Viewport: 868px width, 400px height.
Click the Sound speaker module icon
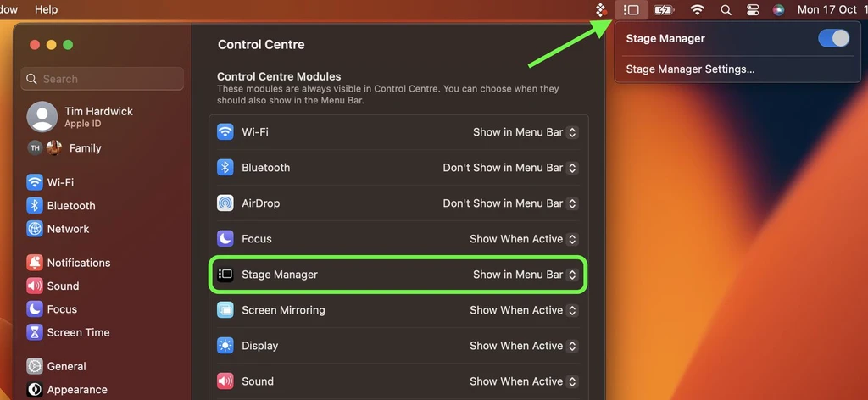tap(225, 381)
